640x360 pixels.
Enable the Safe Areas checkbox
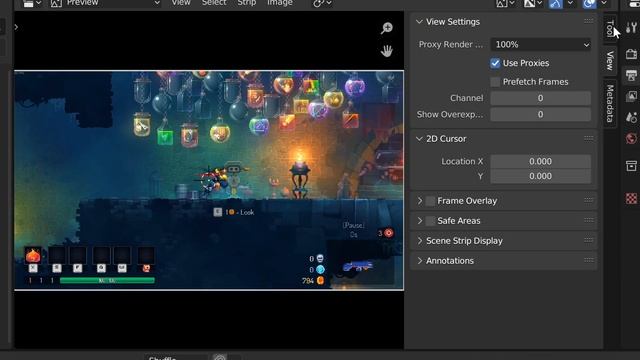point(430,221)
